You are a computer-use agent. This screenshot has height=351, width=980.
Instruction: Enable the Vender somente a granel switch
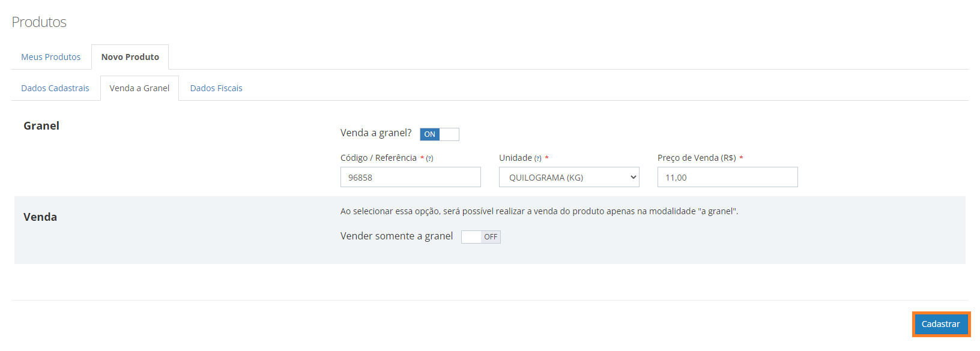[481, 237]
